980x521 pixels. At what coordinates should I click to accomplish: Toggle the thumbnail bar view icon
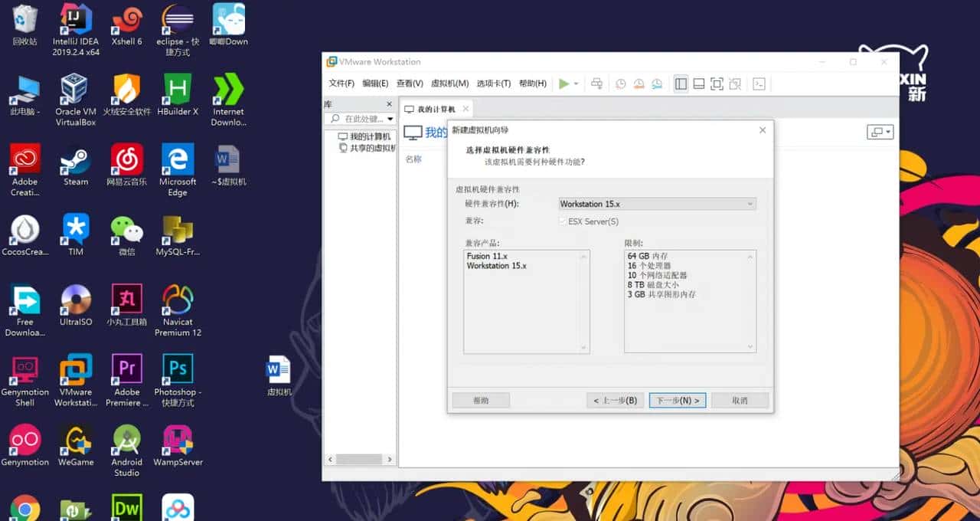699,84
